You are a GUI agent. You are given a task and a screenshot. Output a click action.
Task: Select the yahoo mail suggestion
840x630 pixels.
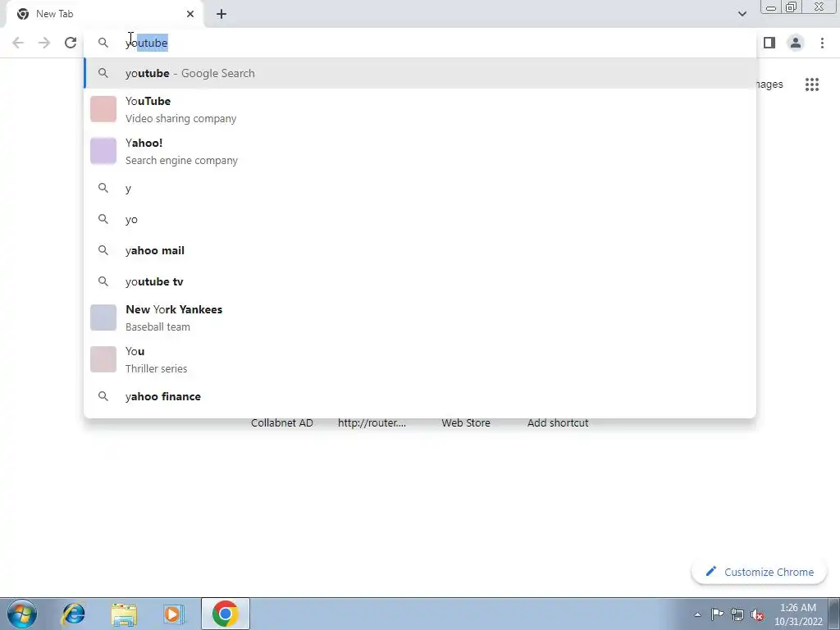(x=420, y=250)
